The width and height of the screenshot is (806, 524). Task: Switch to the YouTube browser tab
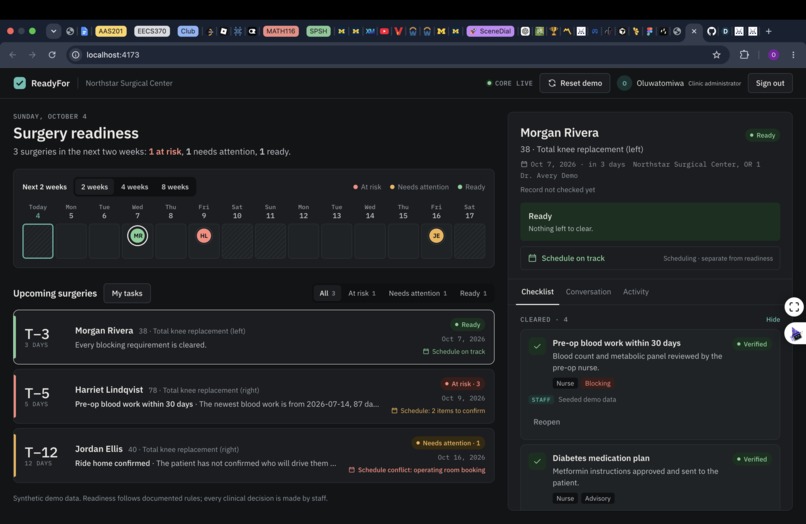384,31
